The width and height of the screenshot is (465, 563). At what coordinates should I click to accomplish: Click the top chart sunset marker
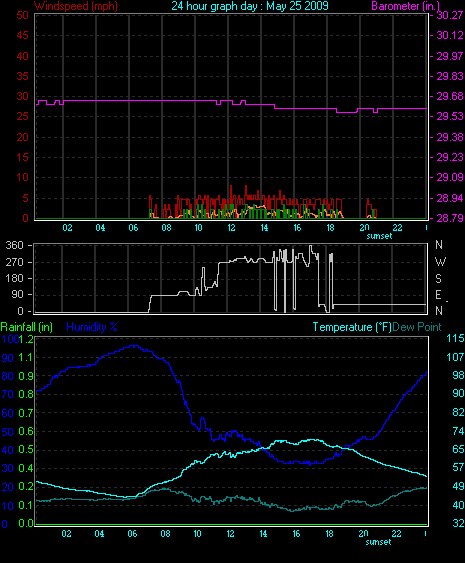tap(379, 236)
